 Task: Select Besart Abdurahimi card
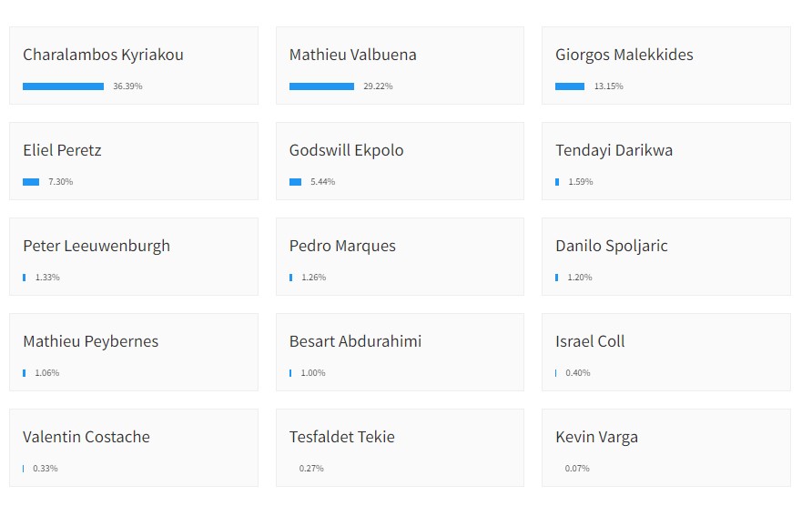pos(400,352)
